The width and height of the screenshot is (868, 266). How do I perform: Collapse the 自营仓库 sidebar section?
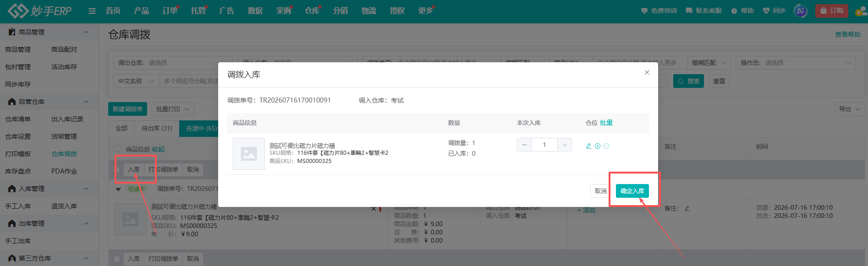click(86, 102)
